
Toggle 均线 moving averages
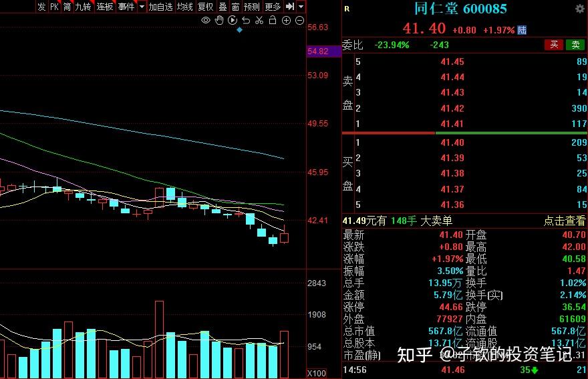(x=185, y=7)
